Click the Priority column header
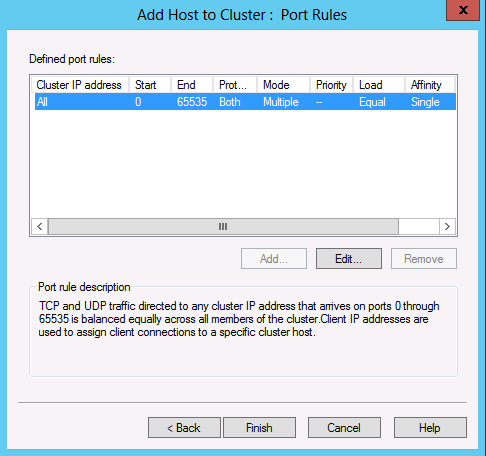 tap(332, 85)
